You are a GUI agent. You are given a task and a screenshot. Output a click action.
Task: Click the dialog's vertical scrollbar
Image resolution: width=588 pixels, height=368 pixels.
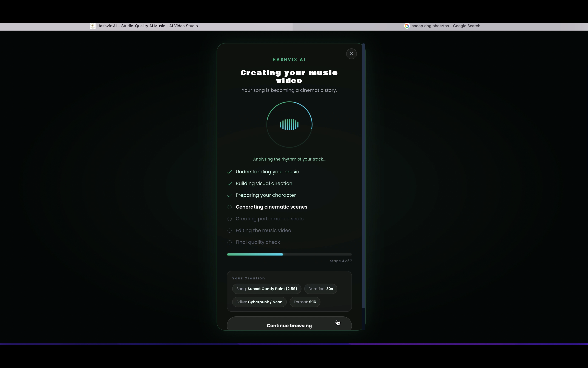click(363, 176)
